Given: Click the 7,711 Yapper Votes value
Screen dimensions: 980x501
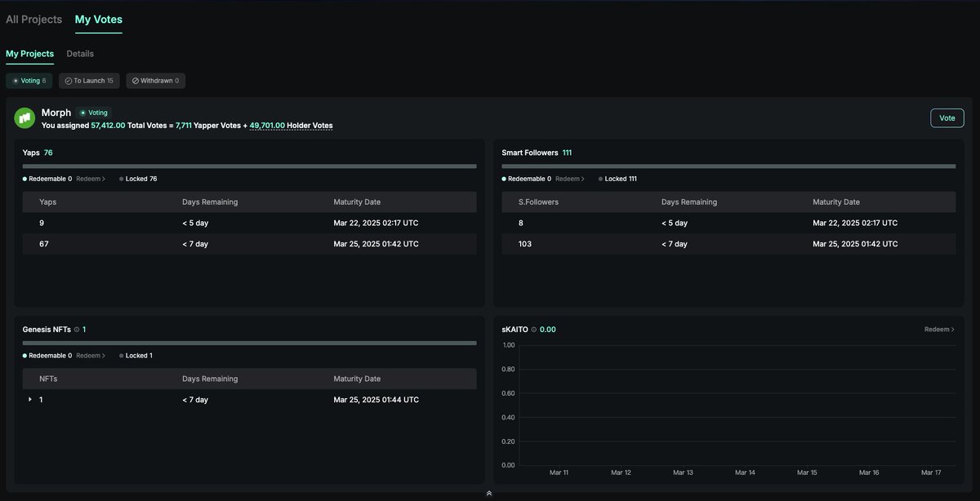Looking at the screenshot, I should (184, 126).
